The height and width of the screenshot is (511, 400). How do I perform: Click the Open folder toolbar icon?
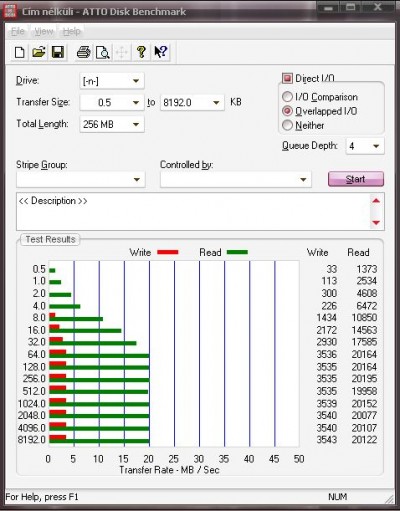39,52
